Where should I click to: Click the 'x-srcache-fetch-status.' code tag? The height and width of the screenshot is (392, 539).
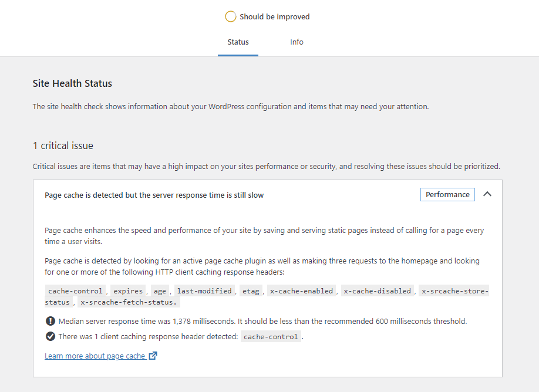129,302
